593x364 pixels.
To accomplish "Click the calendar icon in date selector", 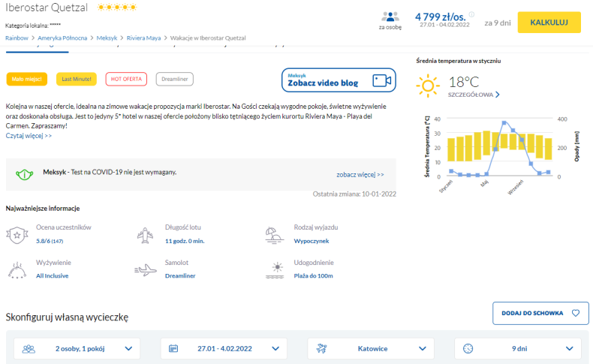I will click(x=173, y=348).
